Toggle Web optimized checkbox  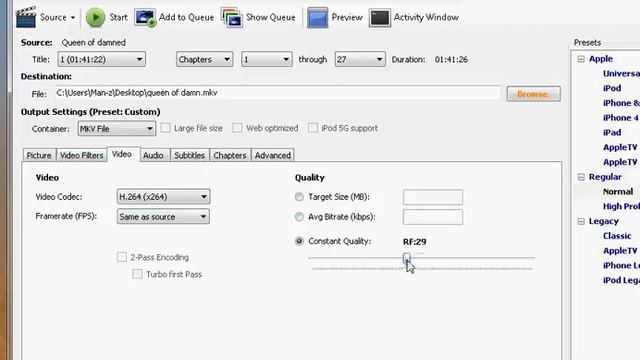point(237,128)
